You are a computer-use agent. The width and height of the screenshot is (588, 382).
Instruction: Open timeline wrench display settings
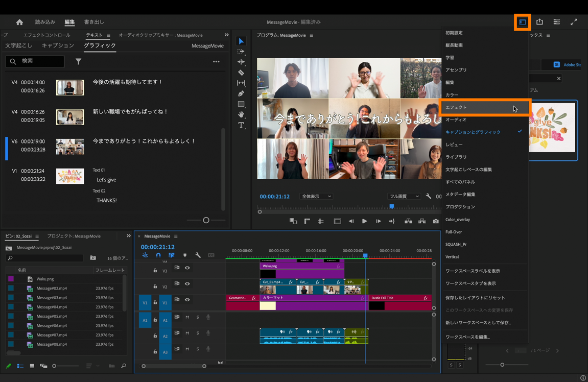(198, 255)
